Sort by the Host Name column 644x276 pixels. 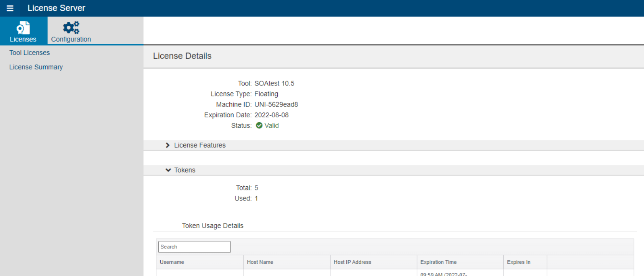point(287,262)
